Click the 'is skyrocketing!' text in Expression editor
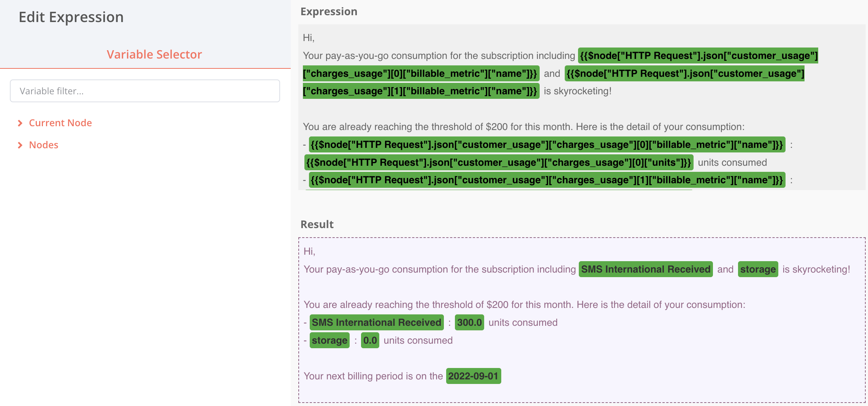This screenshot has width=868, height=406. (578, 91)
